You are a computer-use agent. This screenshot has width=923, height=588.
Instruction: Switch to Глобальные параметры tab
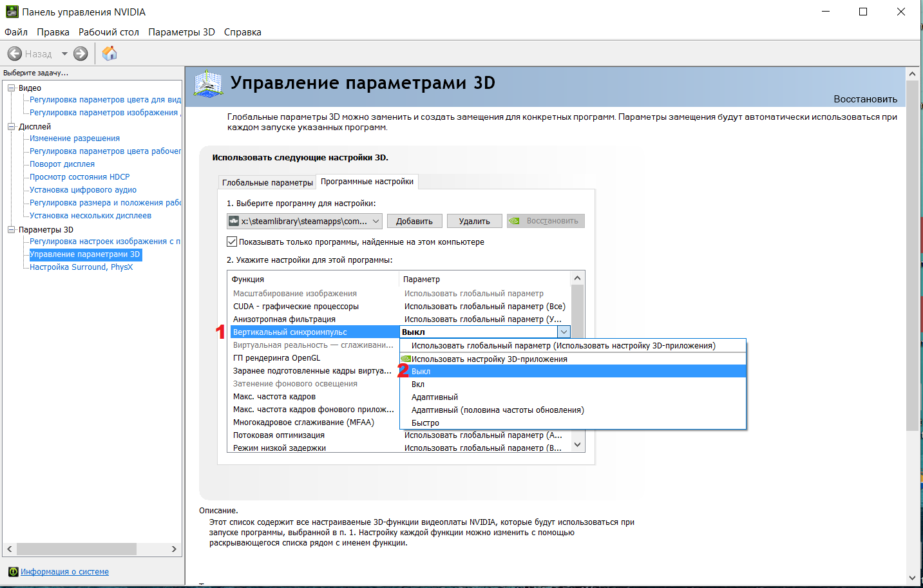coord(267,182)
